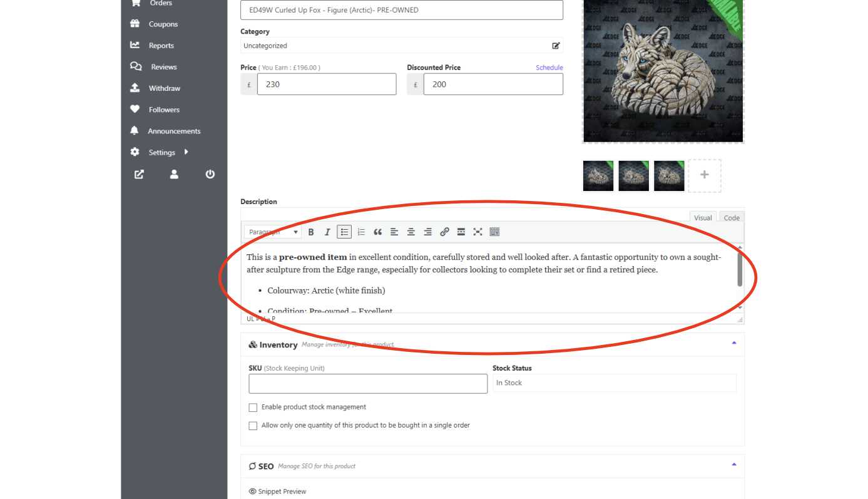Toggle bold formatting in description editor
Screen dimensions: 868x499
point(311,232)
